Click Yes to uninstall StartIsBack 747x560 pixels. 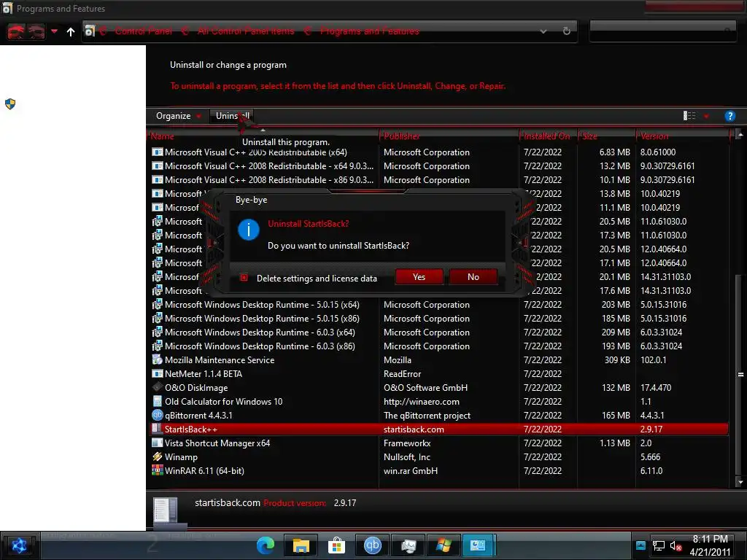(419, 276)
